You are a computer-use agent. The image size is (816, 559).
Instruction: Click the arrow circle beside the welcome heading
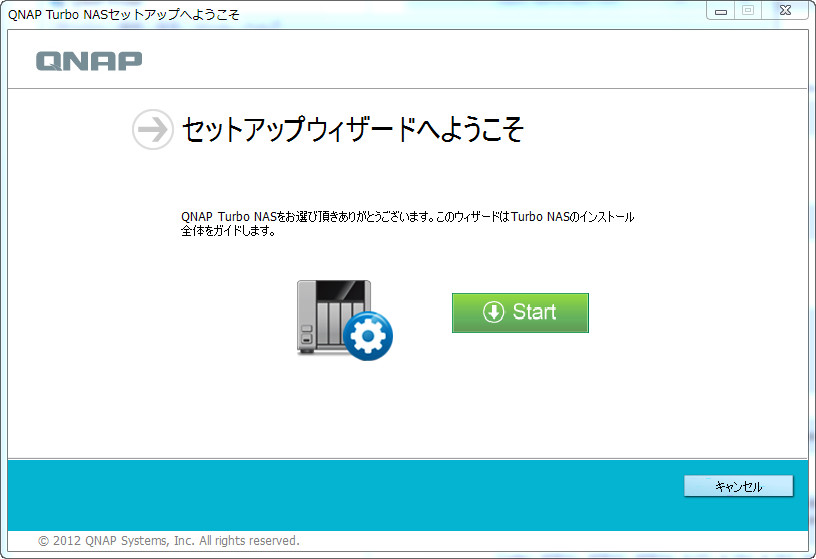point(152,130)
